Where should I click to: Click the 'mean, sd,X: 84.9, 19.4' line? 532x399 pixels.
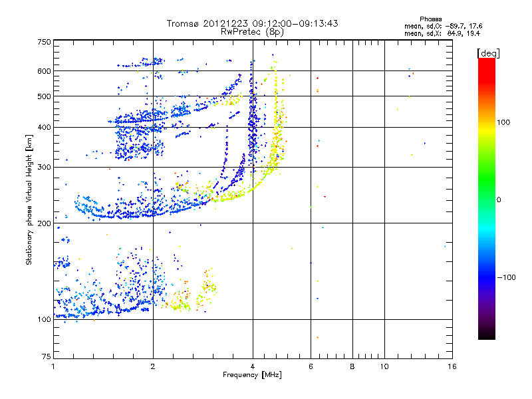point(442,33)
